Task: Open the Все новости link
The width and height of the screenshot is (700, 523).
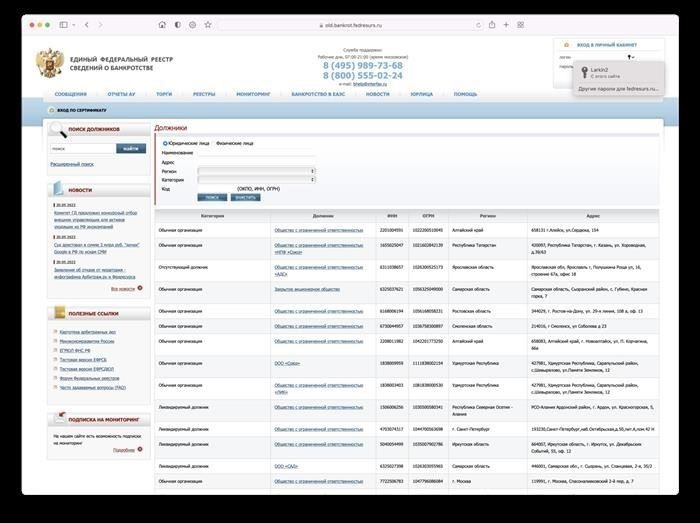Action: (x=123, y=289)
